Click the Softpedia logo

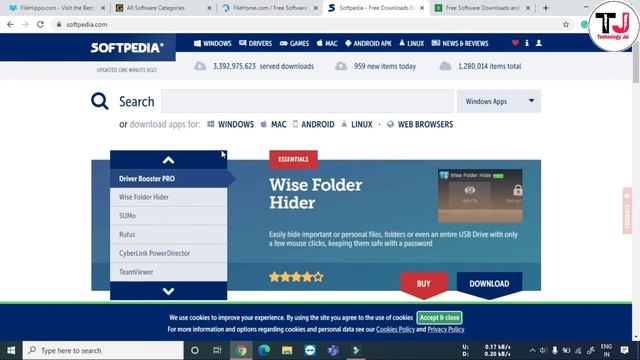pyautogui.click(x=127, y=48)
